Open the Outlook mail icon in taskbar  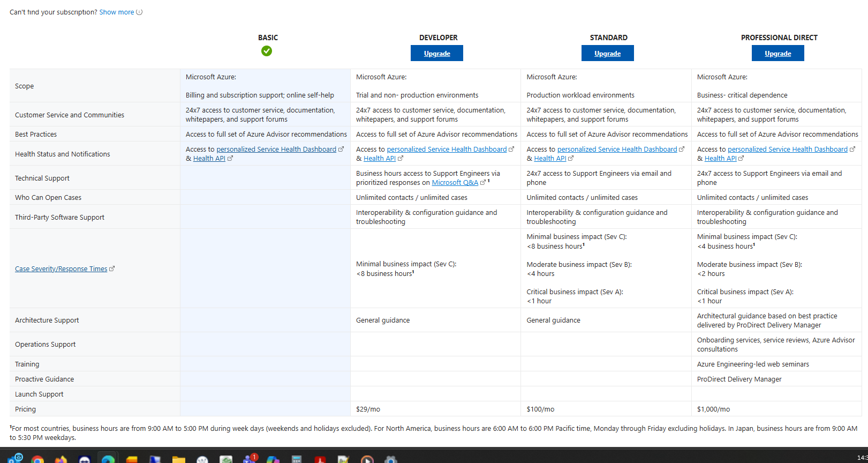[15, 459]
